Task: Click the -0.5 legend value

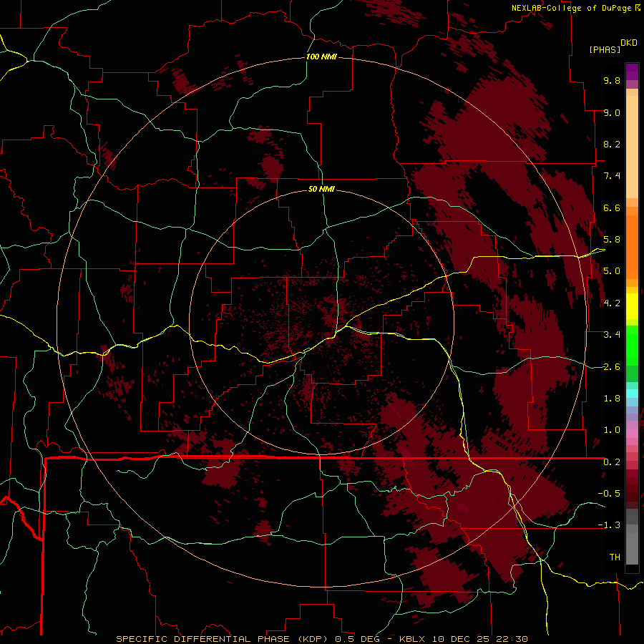Action: 609,494
